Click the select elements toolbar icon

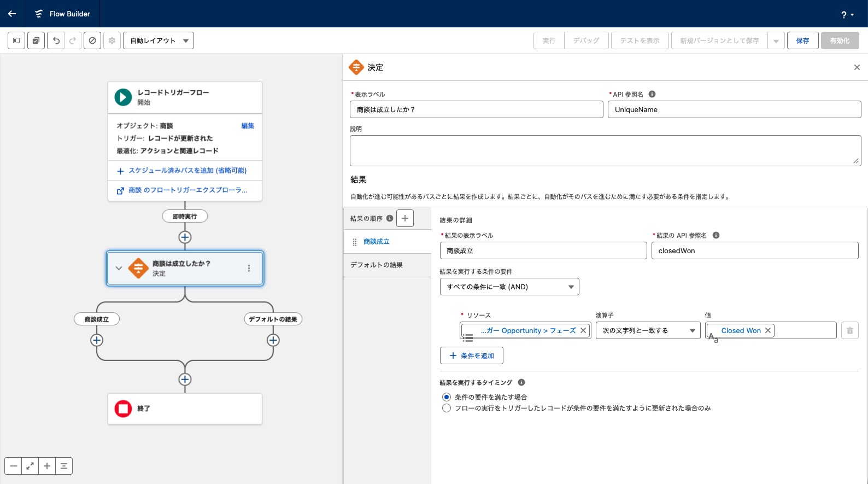[x=36, y=40]
